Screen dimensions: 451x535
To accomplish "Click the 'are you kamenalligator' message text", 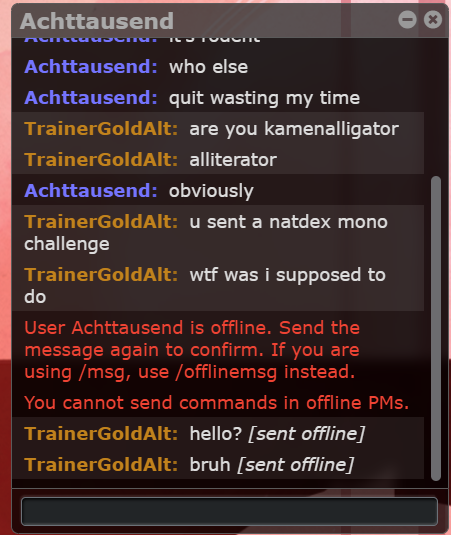I will click(x=294, y=129).
